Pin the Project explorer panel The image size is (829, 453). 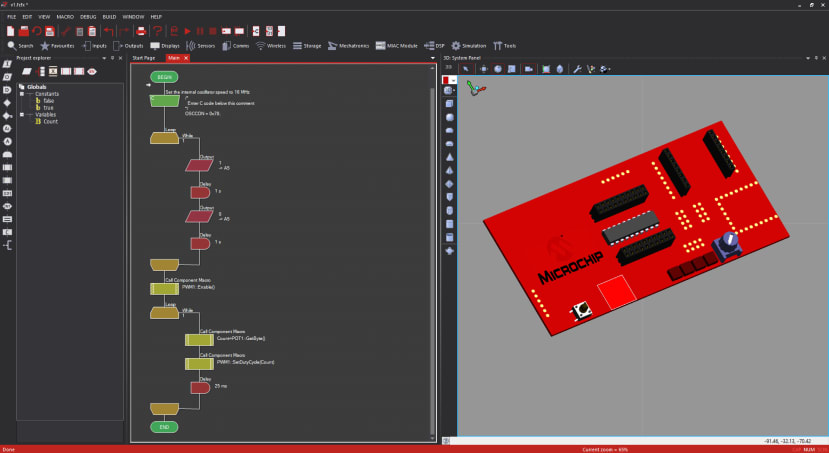(113, 58)
